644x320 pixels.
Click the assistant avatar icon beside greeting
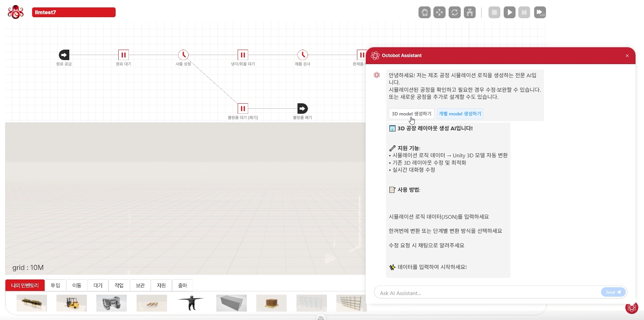[377, 75]
